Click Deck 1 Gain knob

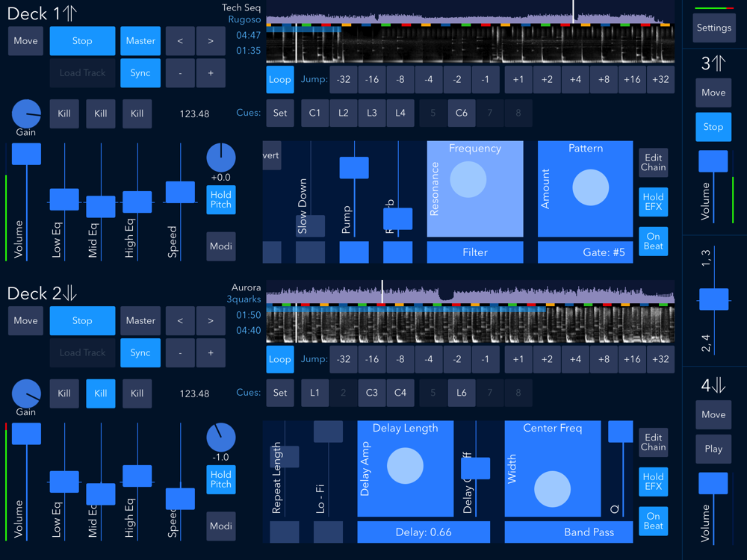[x=26, y=114]
